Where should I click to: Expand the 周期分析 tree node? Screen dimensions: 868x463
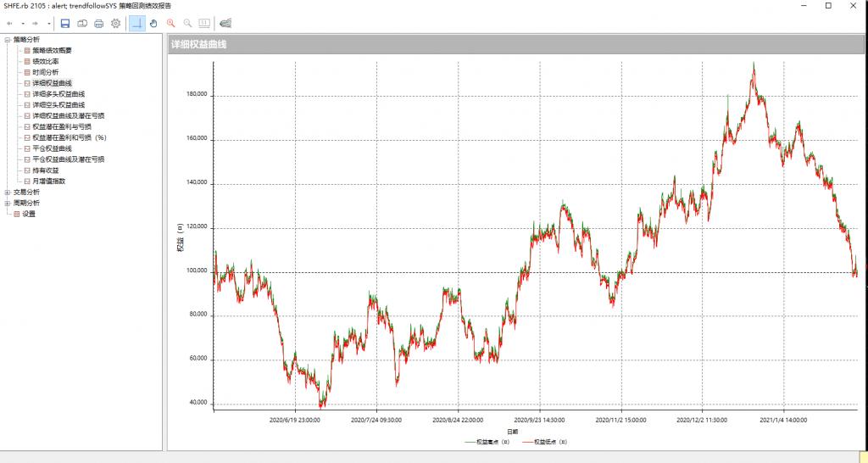pyautogui.click(x=7, y=204)
